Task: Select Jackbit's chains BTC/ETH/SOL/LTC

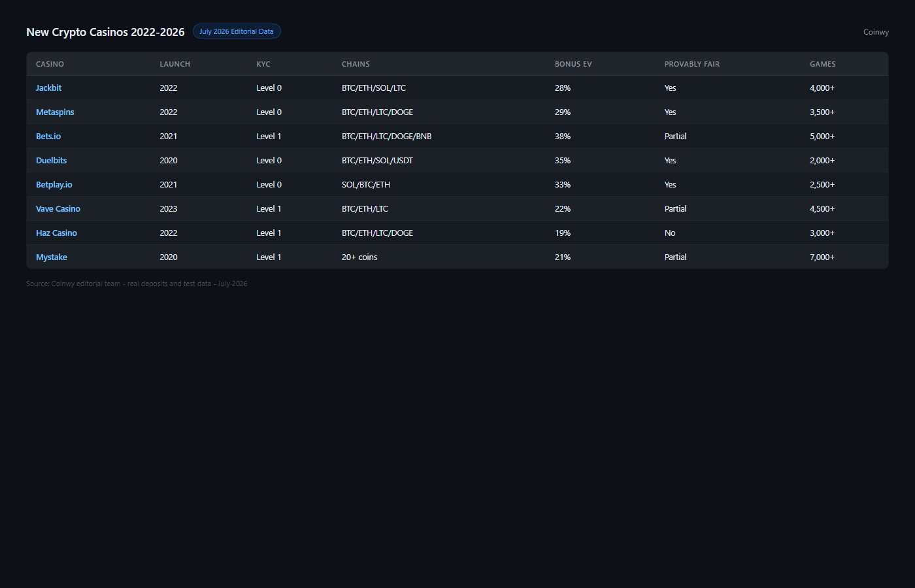Action: click(x=374, y=88)
